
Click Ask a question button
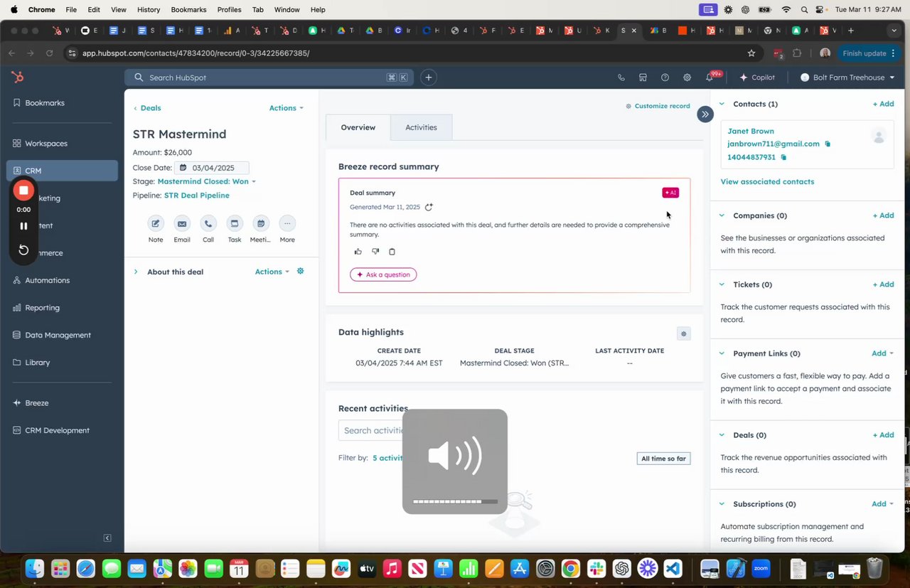point(383,274)
